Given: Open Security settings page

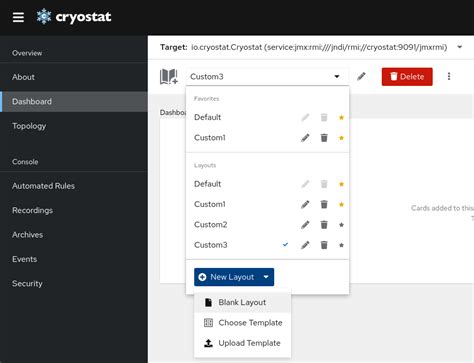Looking at the screenshot, I should (x=74, y=284).
